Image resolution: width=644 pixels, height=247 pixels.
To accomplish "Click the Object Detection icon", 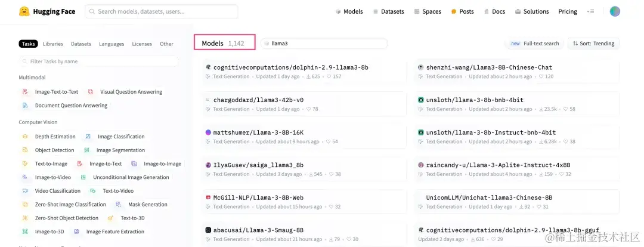I will [25, 150].
